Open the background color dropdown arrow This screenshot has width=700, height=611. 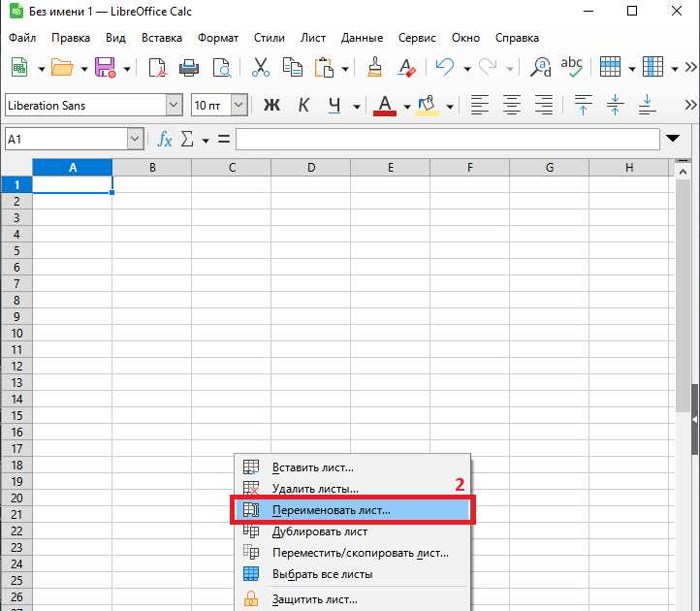tap(450, 107)
